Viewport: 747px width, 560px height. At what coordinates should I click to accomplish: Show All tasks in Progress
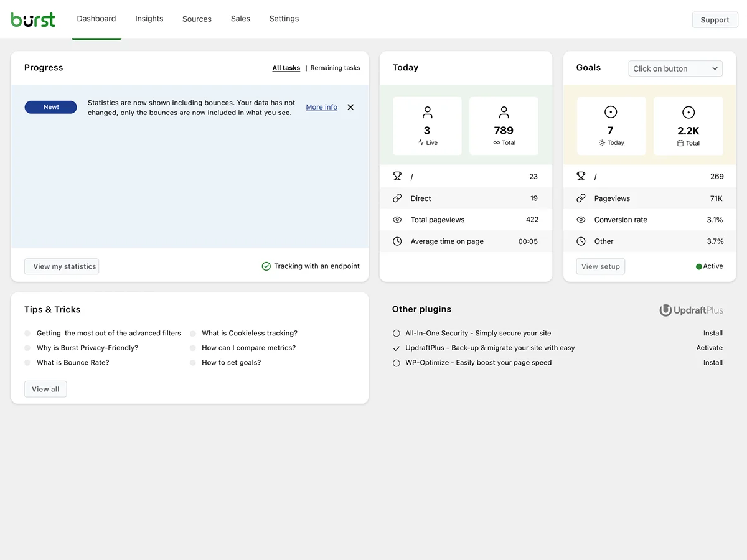pyautogui.click(x=286, y=68)
